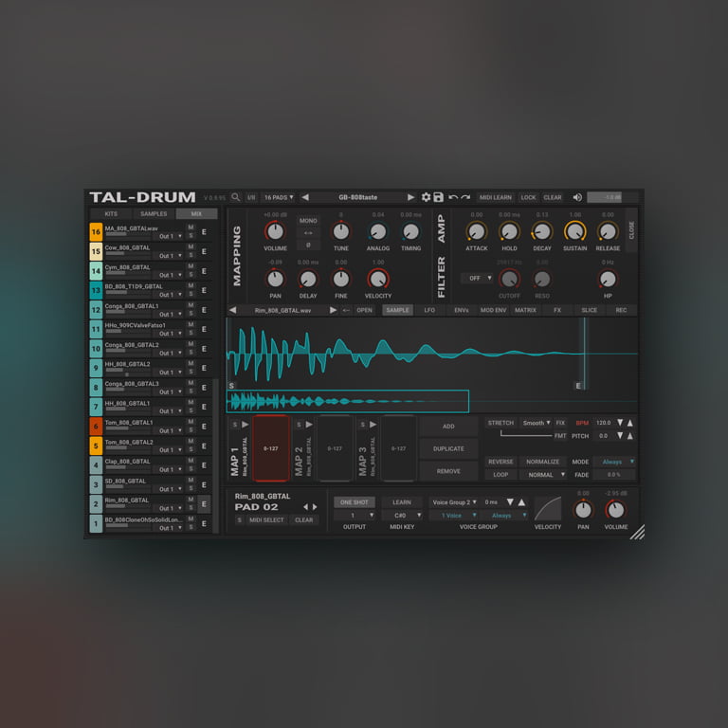Load previous preset before GB-808taste
This screenshot has height=728, width=728.
coord(305,197)
